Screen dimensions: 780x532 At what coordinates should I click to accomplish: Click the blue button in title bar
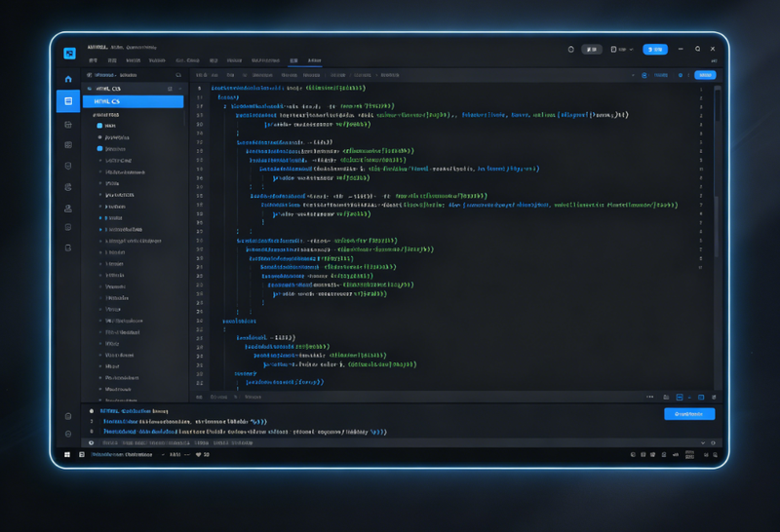(x=655, y=50)
